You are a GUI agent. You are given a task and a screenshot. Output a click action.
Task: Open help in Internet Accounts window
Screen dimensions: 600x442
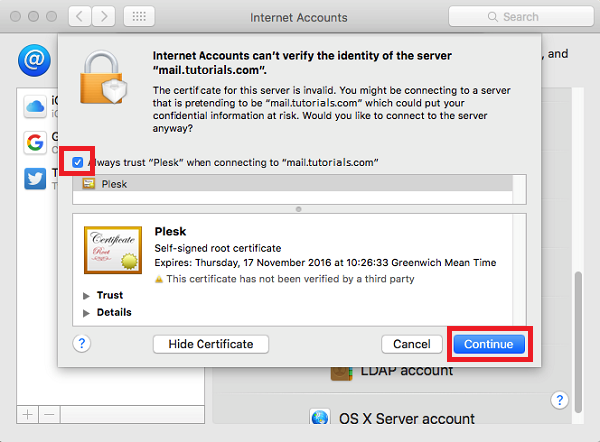(559, 400)
